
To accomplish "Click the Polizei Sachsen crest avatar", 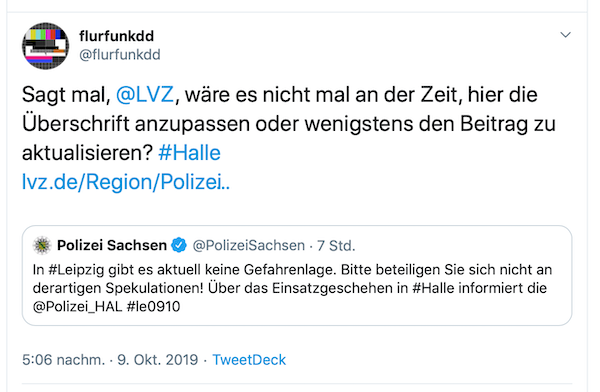I will (42, 245).
